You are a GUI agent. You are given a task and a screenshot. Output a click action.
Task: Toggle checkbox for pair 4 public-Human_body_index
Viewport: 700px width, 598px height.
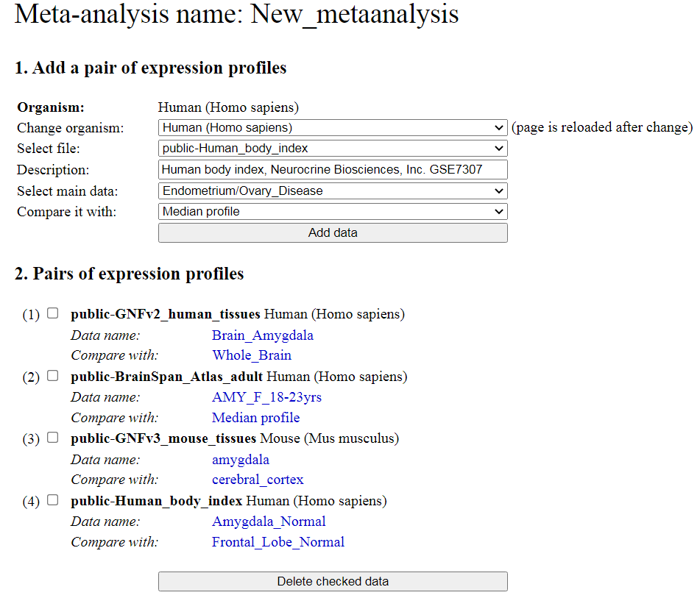tap(52, 500)
